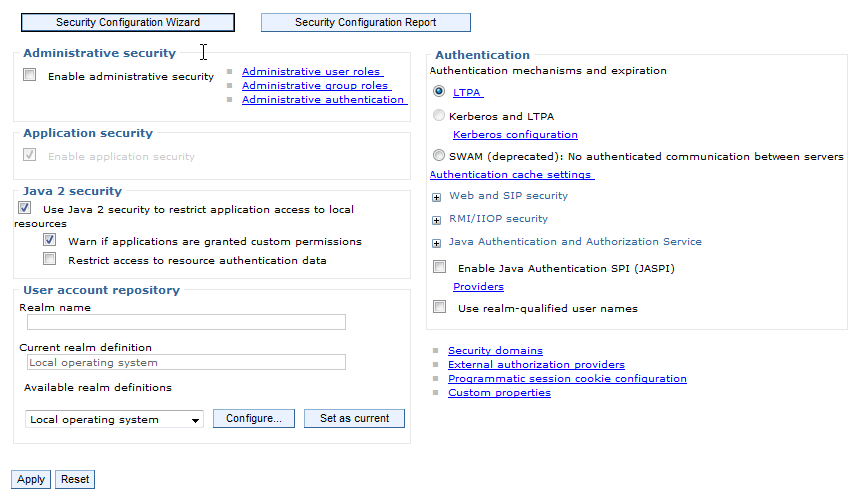Open Programmatic session cookie configuration link
The width and height of the screenshot is (863, 504).
tap(567, 379)
